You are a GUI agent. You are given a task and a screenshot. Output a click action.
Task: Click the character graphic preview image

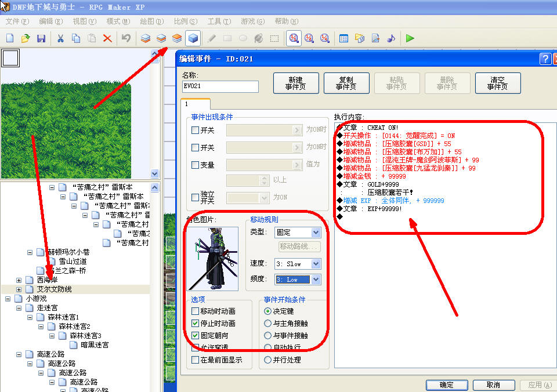click(x=212, y=259)
